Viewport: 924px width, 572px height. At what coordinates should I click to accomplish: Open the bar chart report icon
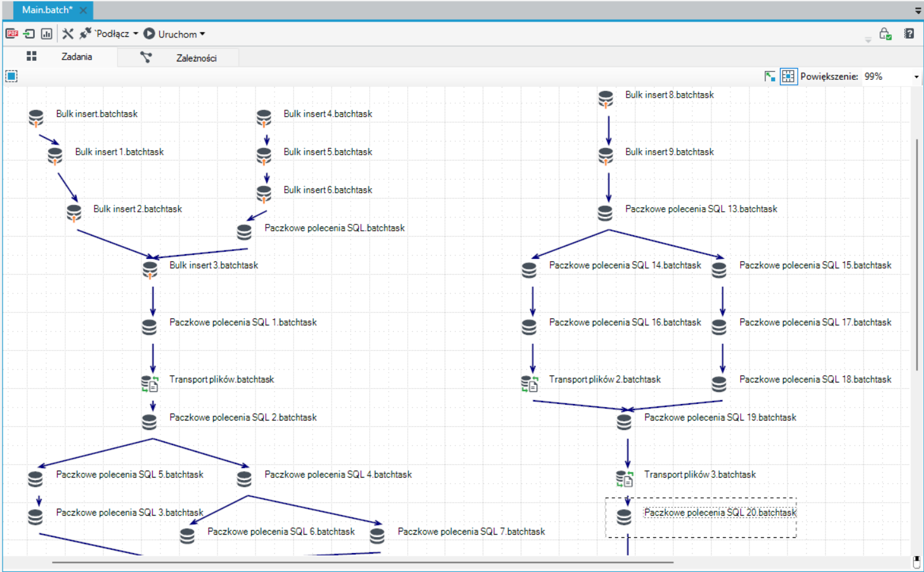click(46, 34)
